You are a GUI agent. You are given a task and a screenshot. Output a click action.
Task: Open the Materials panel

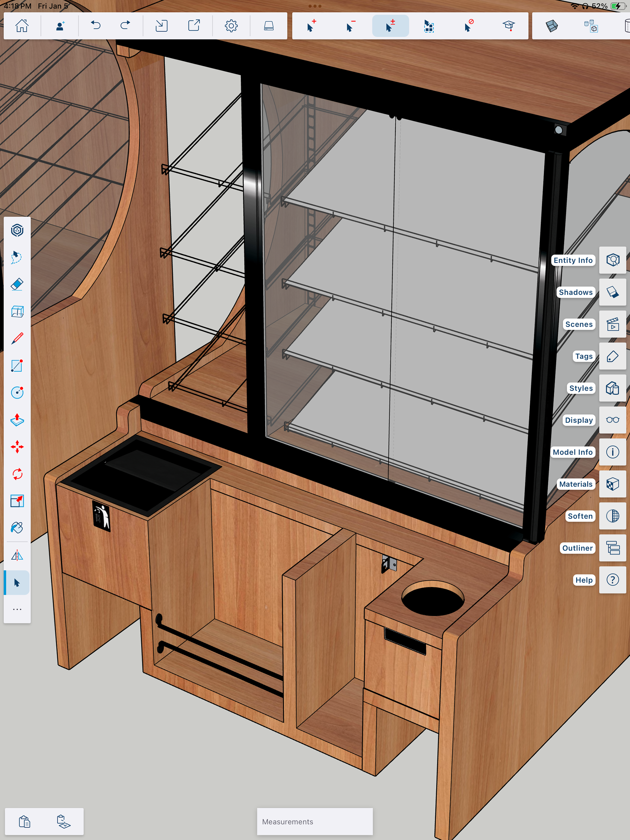[x=612, y=484]
